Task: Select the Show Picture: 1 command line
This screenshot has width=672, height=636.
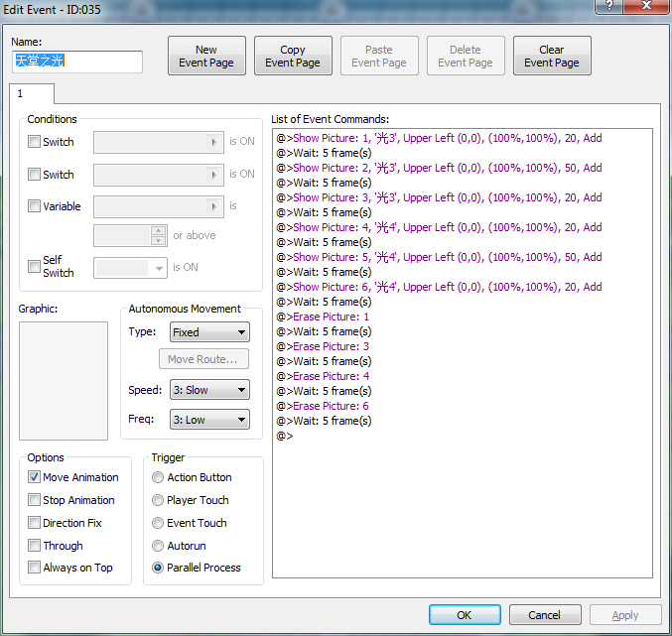Action: click(440, 138)
